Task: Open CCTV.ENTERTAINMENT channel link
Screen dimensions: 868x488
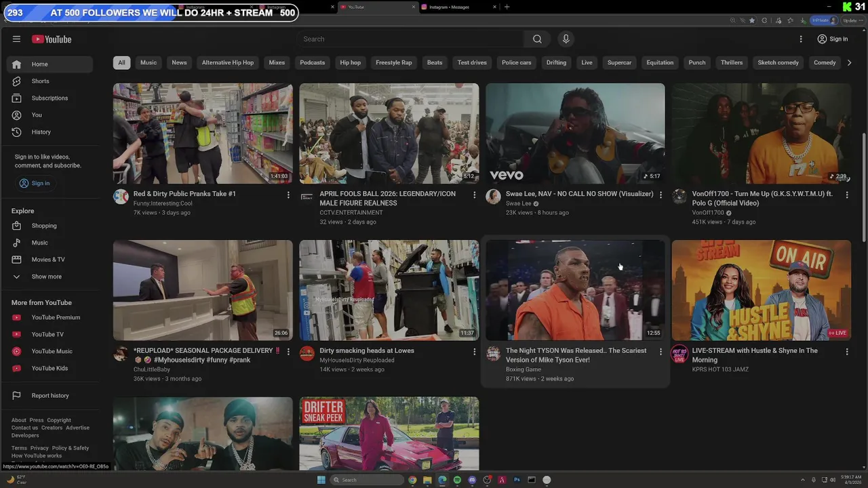Action: pyautogui.click(x=351, y=212)
